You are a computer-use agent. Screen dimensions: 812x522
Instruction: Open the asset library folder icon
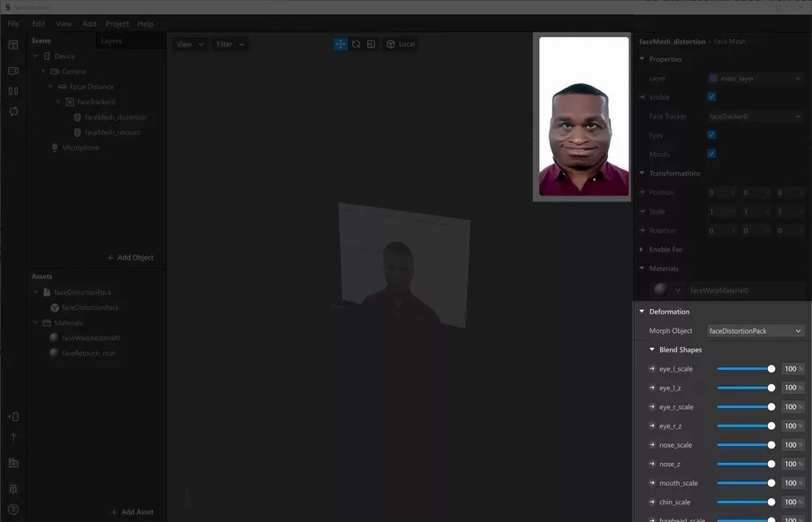click(13, 463)
